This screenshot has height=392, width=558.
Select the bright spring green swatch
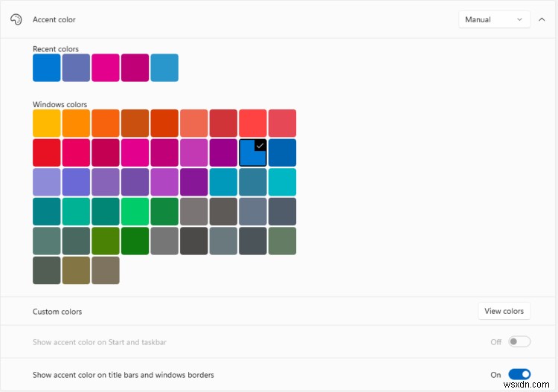[135, 212]
